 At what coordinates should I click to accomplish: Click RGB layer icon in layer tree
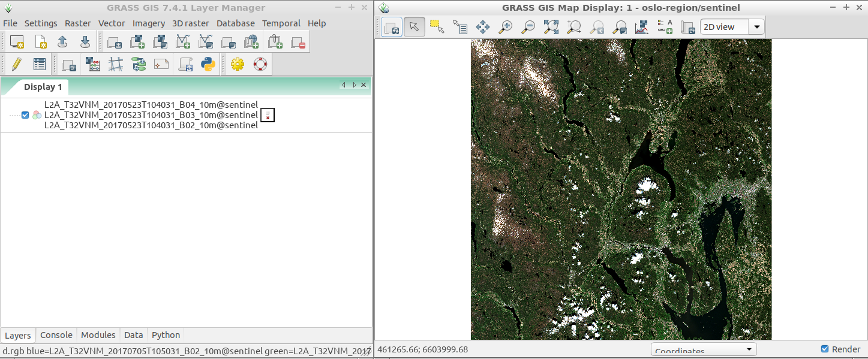pos(37,115)
